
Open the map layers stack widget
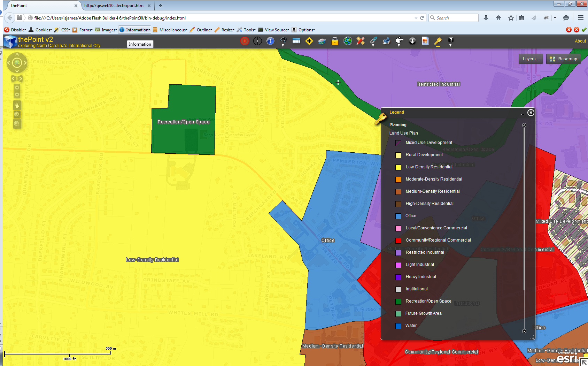pos(322,41)
